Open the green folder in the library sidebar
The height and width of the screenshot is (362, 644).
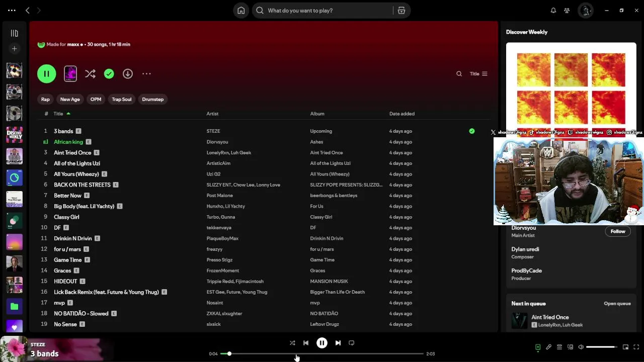tap(14, 306)
